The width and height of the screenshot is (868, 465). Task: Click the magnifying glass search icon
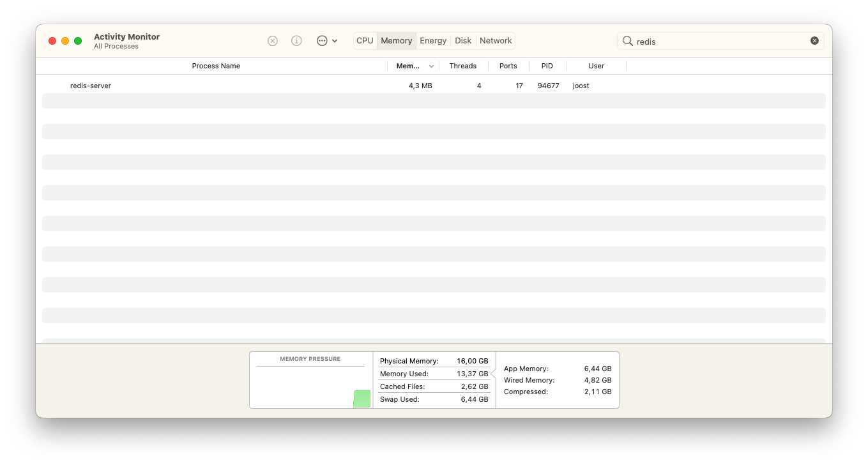point(627,41)
